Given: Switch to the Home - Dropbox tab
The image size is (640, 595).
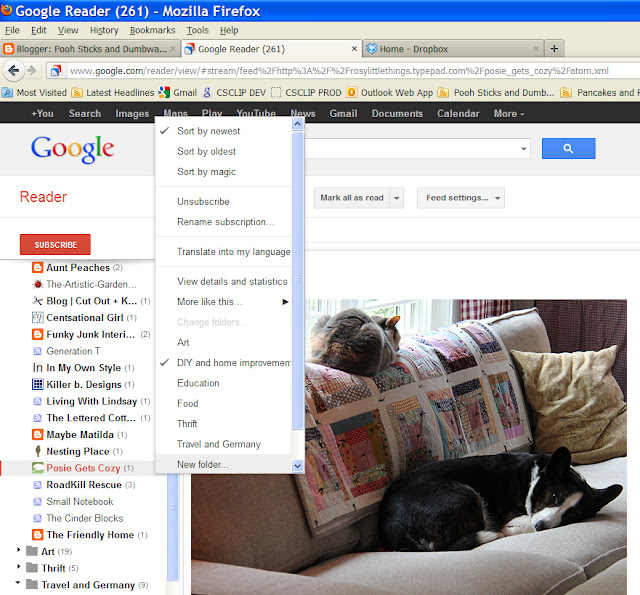Looking at the screenshot, I should (453, 49).
